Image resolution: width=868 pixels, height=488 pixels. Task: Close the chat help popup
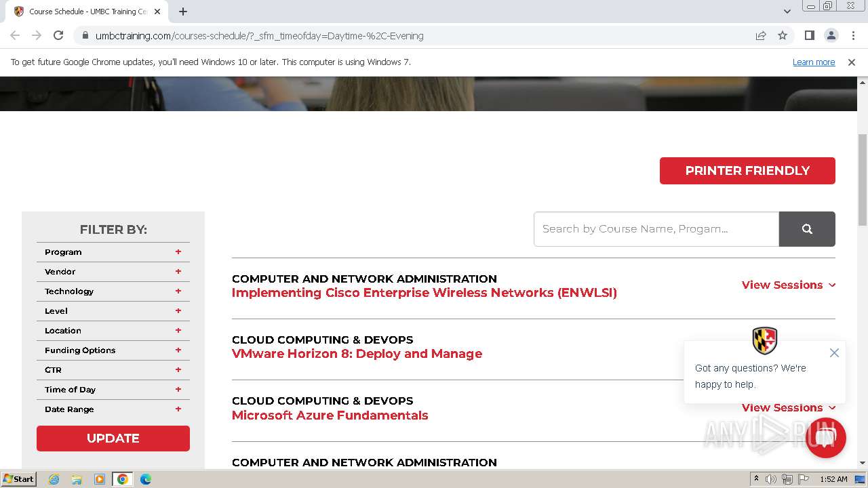pyautogui.click(x=834, y=353)
